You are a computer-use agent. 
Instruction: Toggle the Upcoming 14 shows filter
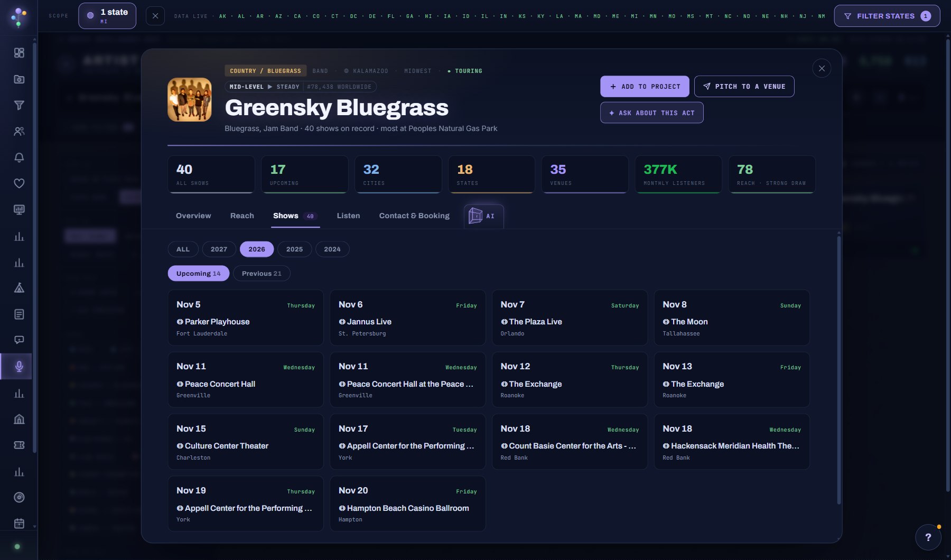(x=199, y=273)
